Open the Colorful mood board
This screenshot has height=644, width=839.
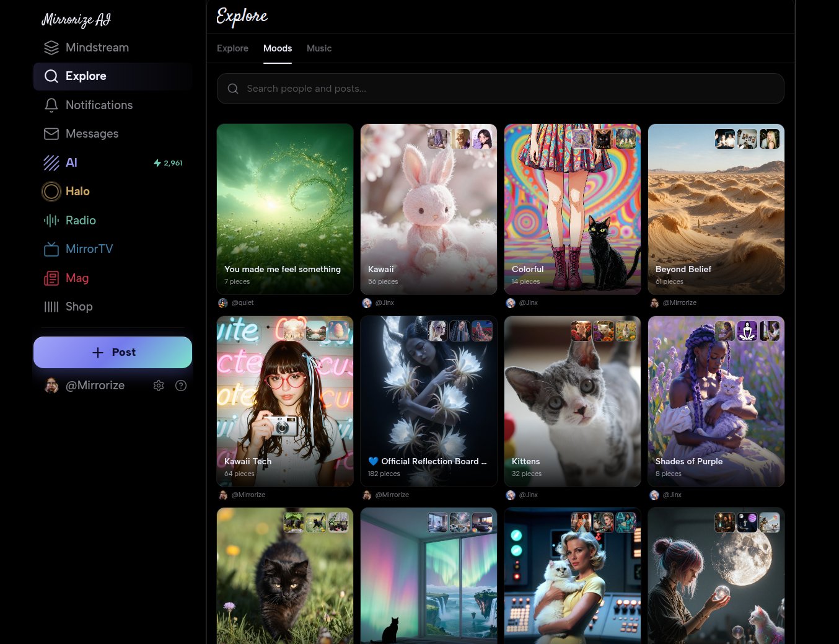[x=573, y=209]
